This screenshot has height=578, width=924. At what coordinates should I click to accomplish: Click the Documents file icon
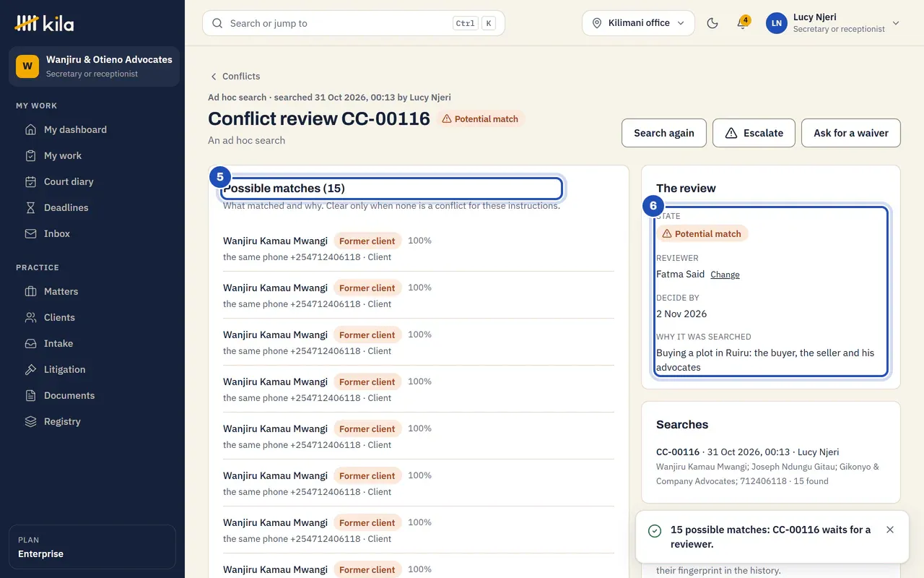(30, 395)
